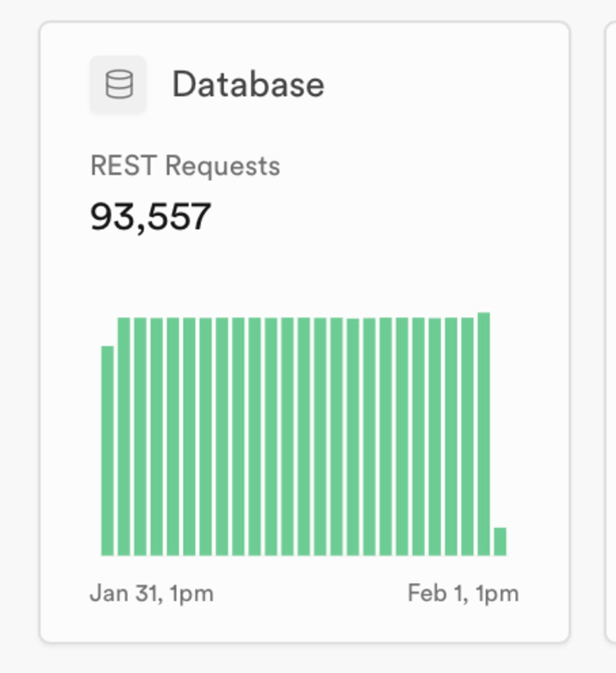Select the second chart bar
616x673 pixels.
coord(124,433)
